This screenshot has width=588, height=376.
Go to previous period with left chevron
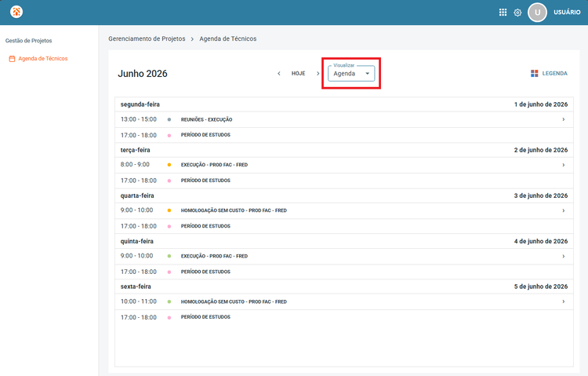pos(278,73)
